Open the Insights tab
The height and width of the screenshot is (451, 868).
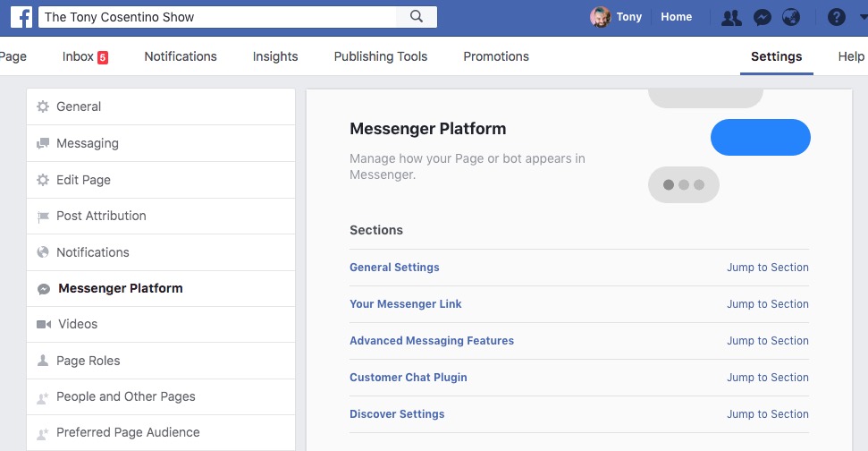click(x=275, y=56)
